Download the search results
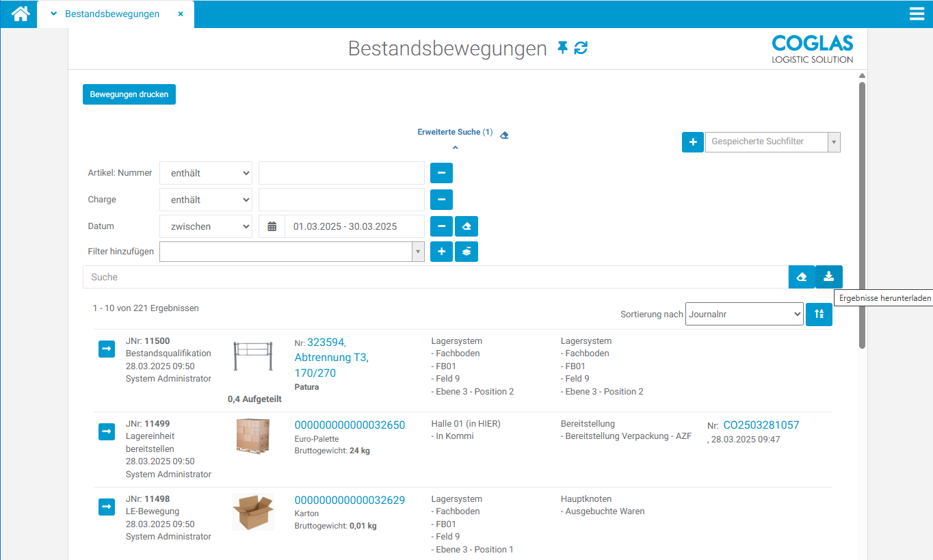The image size is (933, 560). 828,277
